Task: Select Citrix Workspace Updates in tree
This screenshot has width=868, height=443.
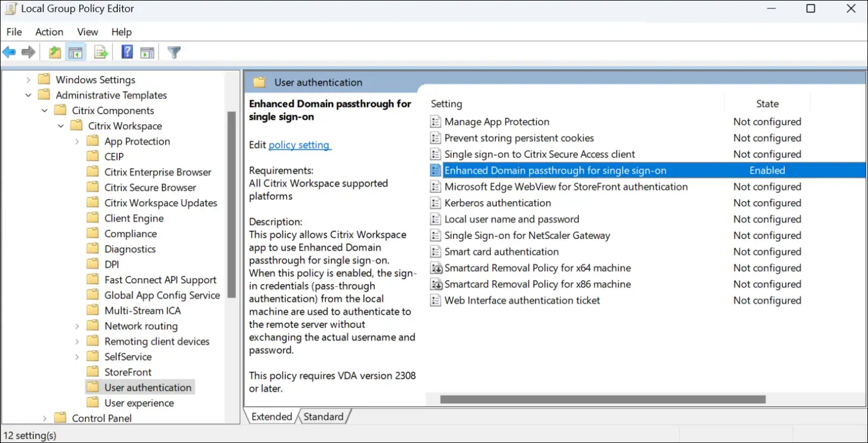Action: coord(161,203)
